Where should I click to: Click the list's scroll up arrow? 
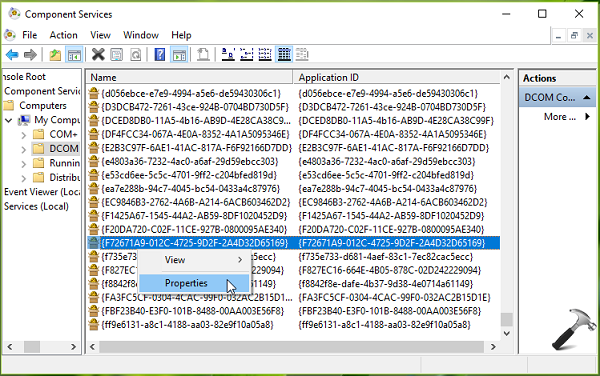pyautogui.click(x=507, y=77)
